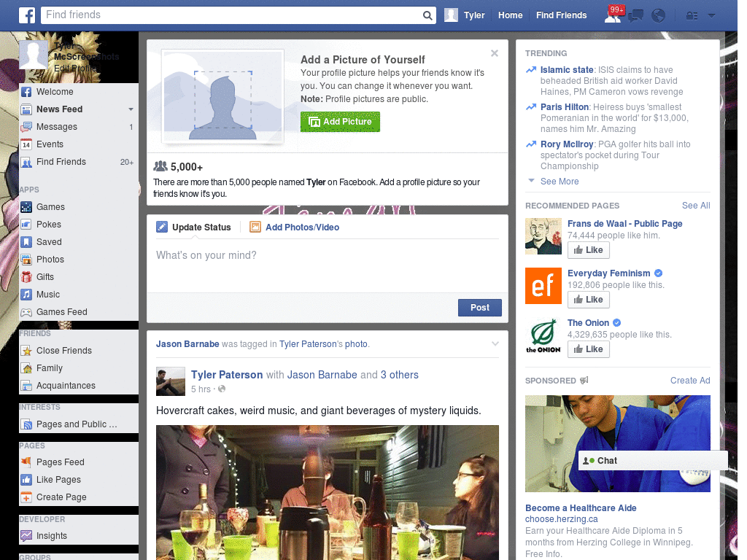Click See All recommended pages
This screenshot has height=560, width=747.
click(695, 206)
